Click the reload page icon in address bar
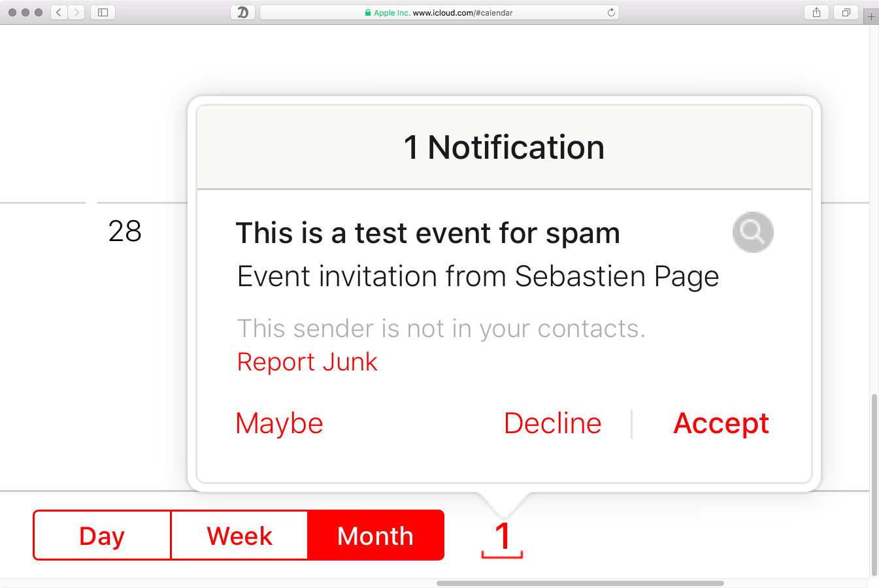The height and width of the screenshot is (588, 879). click(611, 12)
